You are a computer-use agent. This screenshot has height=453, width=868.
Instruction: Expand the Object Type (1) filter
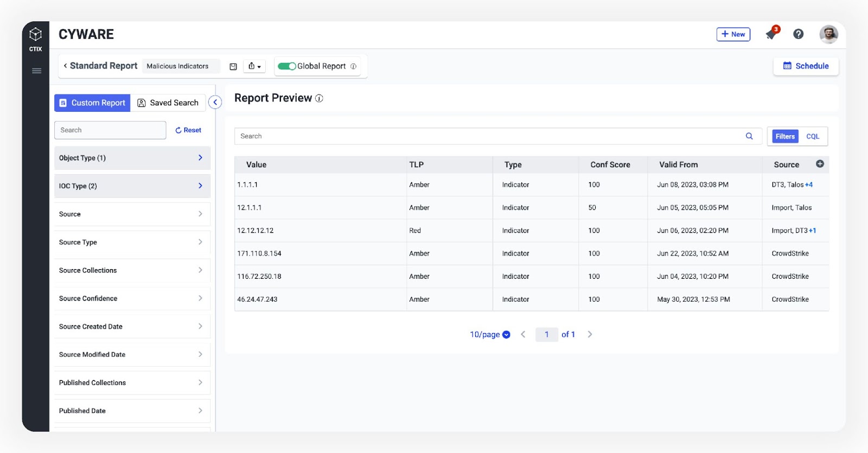[x=132, y=158]
